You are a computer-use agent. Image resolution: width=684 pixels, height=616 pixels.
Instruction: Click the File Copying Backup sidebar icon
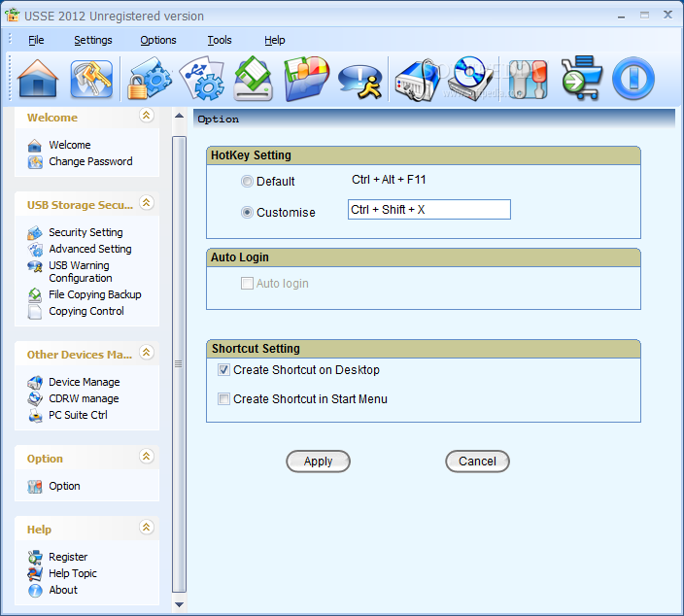point(35,295)
